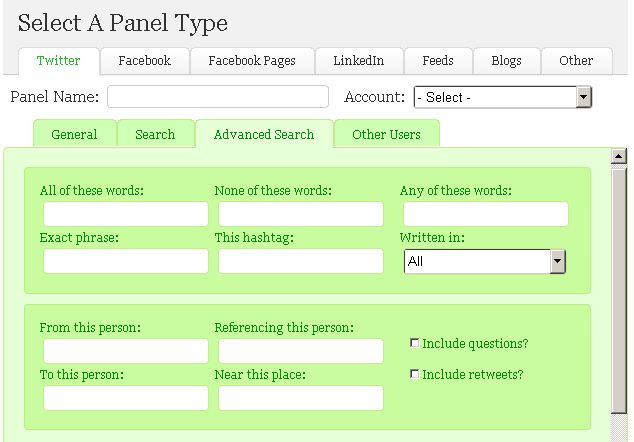Screen dimensions: 634x442
Task: Click the scrollbar up arrow
Action: [x=619, y=156]
